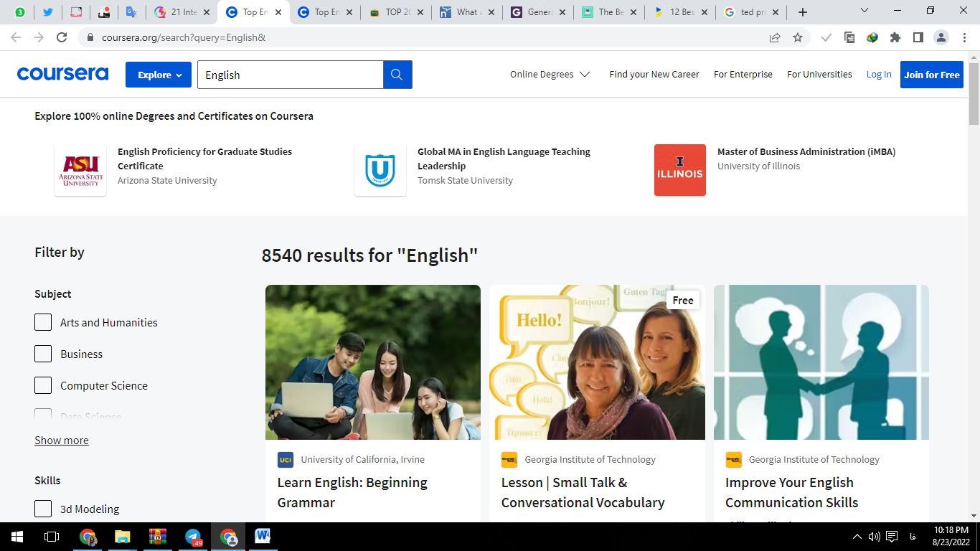Open a new browser tab
The width and height of the screenshot is (980, 551).
803,12
